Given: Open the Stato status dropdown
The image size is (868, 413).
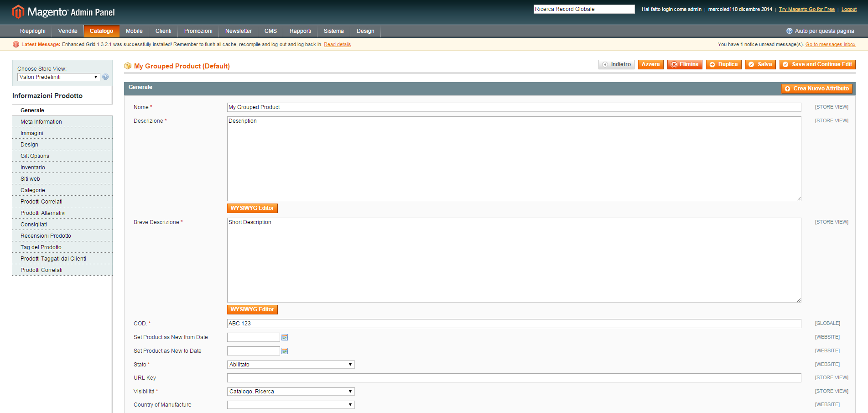Looking at the screenshot, I should click(x=291, y=365).
